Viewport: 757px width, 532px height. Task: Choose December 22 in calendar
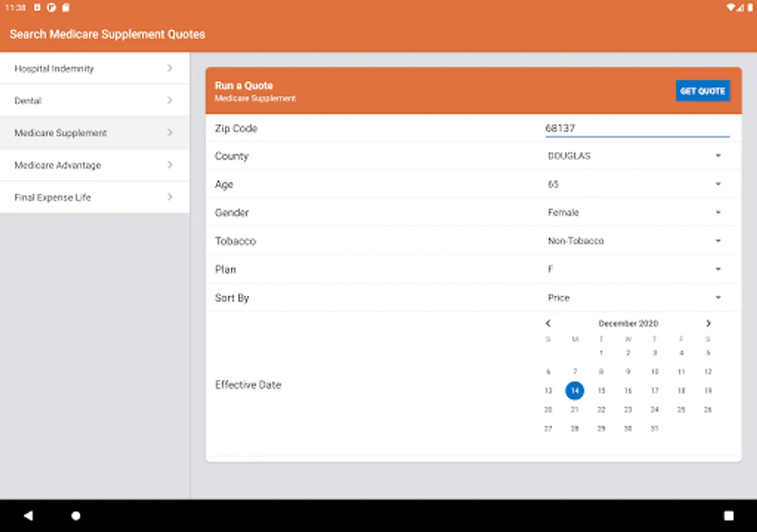click(x=601, y=410)
